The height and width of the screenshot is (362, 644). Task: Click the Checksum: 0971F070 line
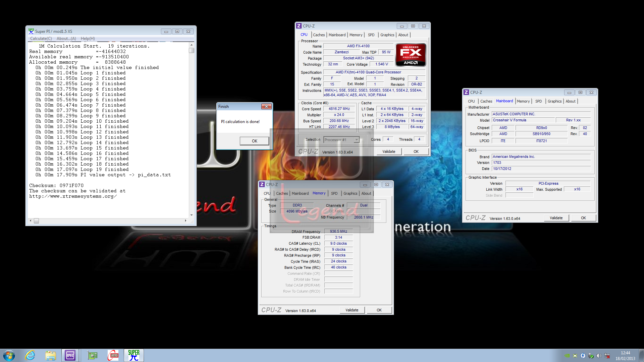tap(56, 185)
